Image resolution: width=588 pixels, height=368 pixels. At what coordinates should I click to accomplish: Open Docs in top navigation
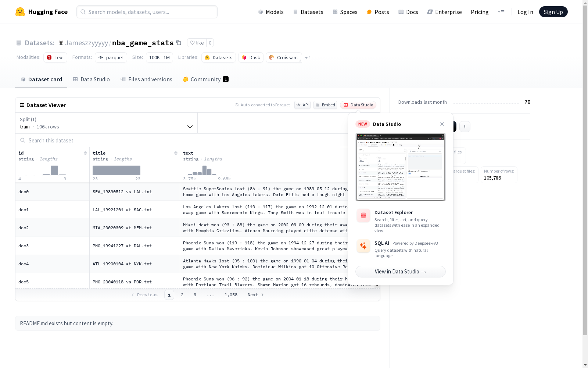[x=408, y=12]
